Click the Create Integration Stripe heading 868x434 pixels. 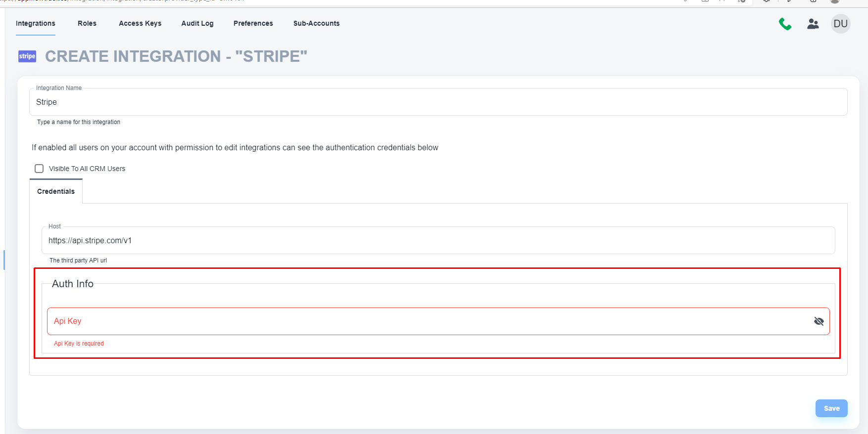(176, 56)
